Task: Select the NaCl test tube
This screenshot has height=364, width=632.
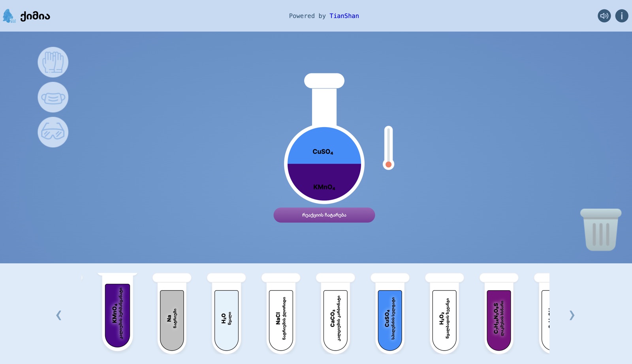Action: point(281,314)
